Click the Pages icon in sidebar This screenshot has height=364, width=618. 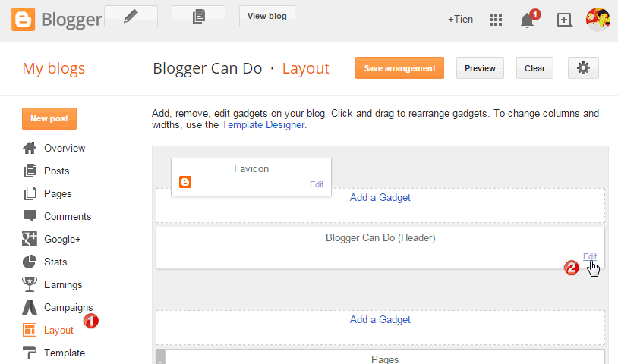tap(30, 193)
